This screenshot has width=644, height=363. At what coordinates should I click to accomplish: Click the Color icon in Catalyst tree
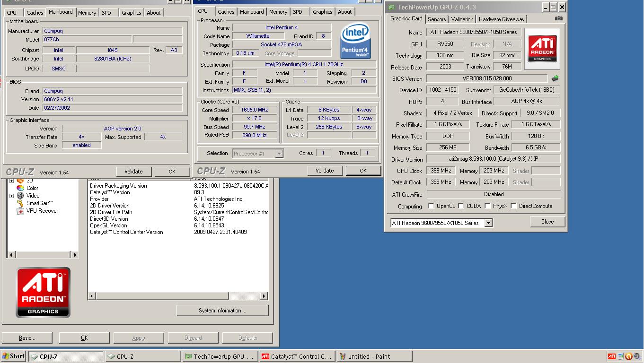pos(20,188)
